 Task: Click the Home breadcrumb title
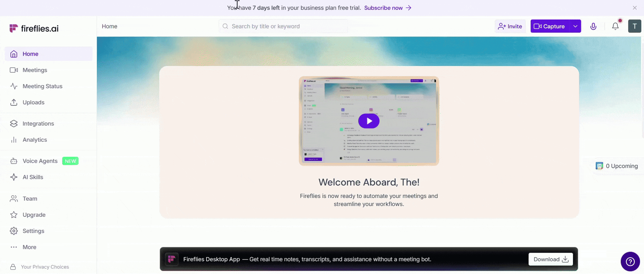tap(110, 26)
